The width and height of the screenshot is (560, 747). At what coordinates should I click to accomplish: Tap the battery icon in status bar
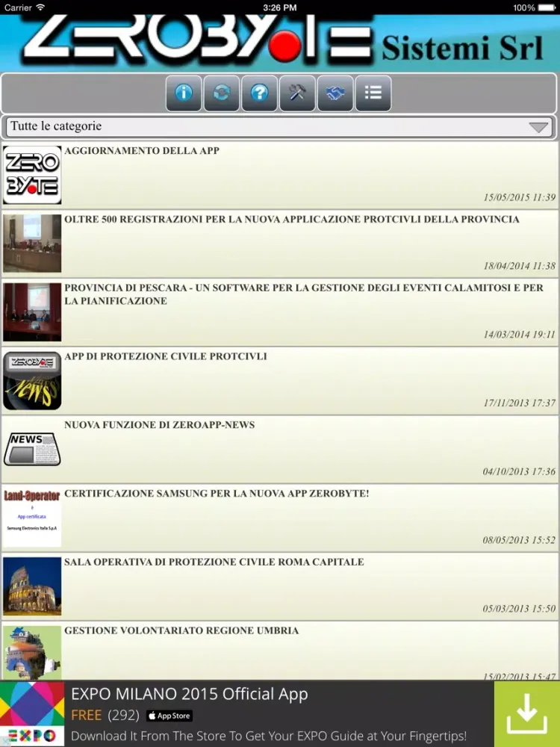coord(547,7)
